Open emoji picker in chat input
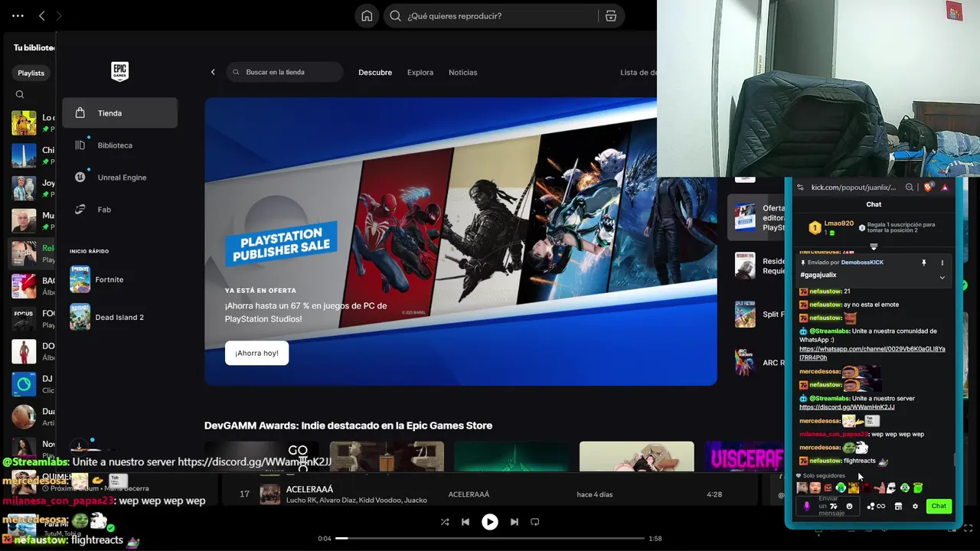This screenshot has width=980, height=551. [x=849, y=506]
